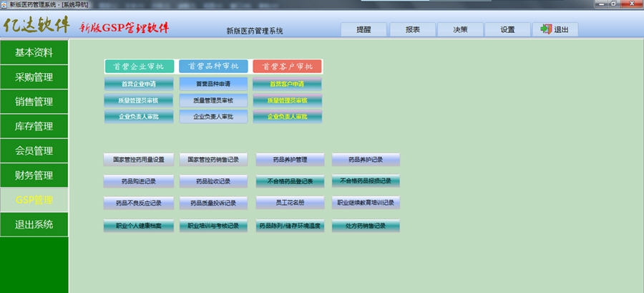Open 处方药销售记录
The image size is (644, 293).
point(366,226)
